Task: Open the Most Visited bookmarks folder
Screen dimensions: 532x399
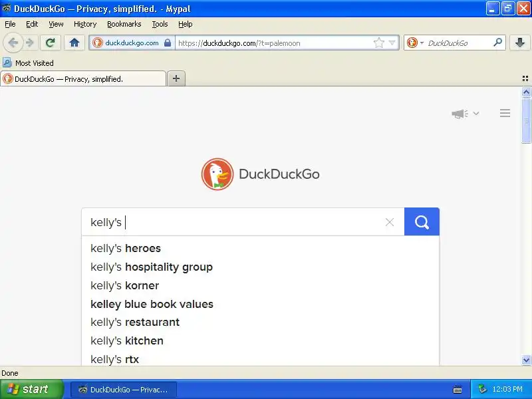Action: [28, 63]
